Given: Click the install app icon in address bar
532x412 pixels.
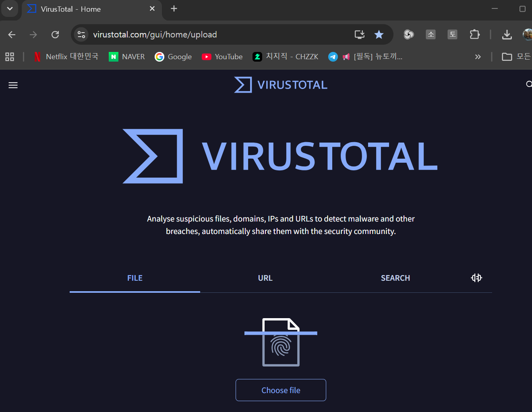Looking at the screenshot, I should pos(360,35).
